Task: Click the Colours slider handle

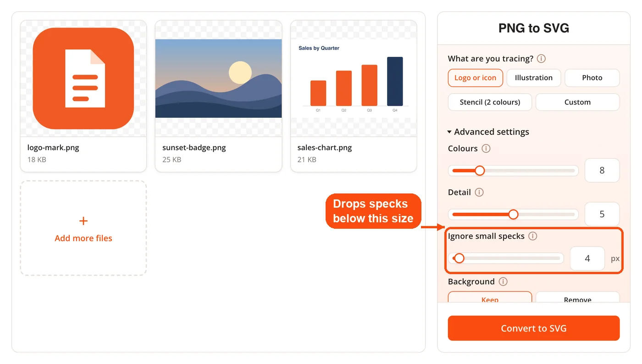Action: 480,171
